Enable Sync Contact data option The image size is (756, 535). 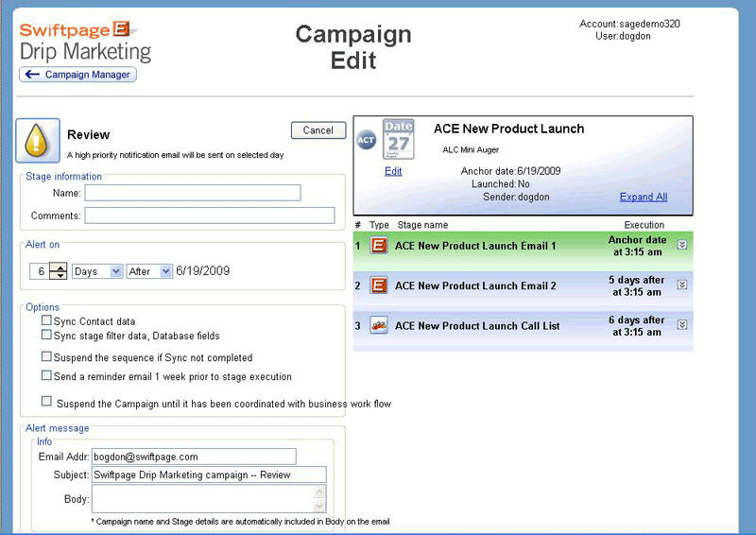tap(46, 320)
